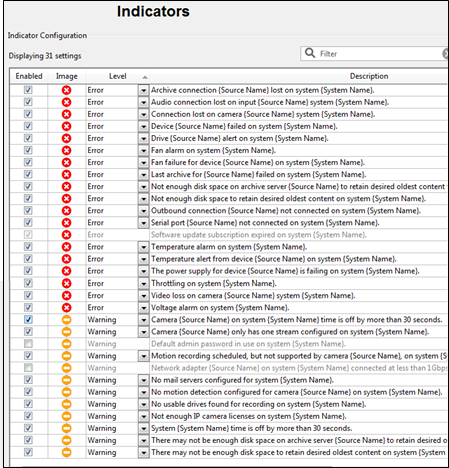Open the Level dropdown for Drive alert on system
The height and width of the screenshot is (468, 449).
[143, 138]
